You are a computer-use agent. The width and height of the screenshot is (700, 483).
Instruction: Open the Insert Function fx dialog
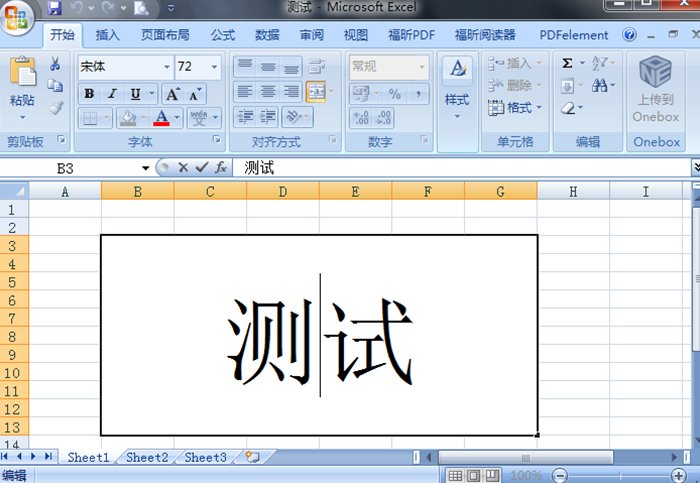pos(221,168)
